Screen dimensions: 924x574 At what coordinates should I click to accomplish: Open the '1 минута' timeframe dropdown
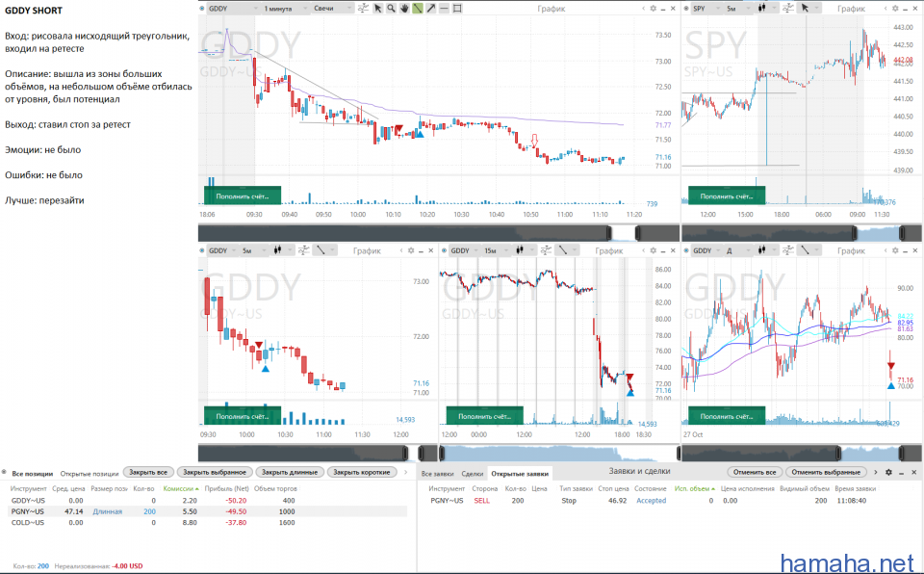point(285,9)
